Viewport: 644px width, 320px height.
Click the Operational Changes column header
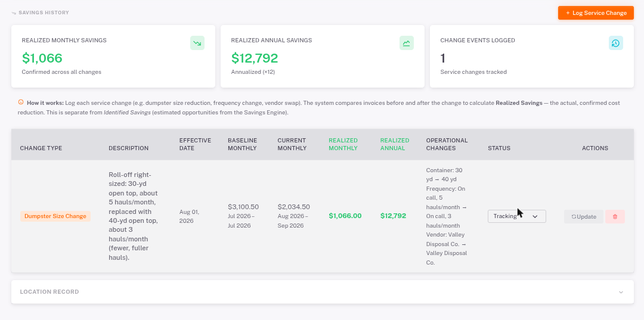tap(447, 144)
